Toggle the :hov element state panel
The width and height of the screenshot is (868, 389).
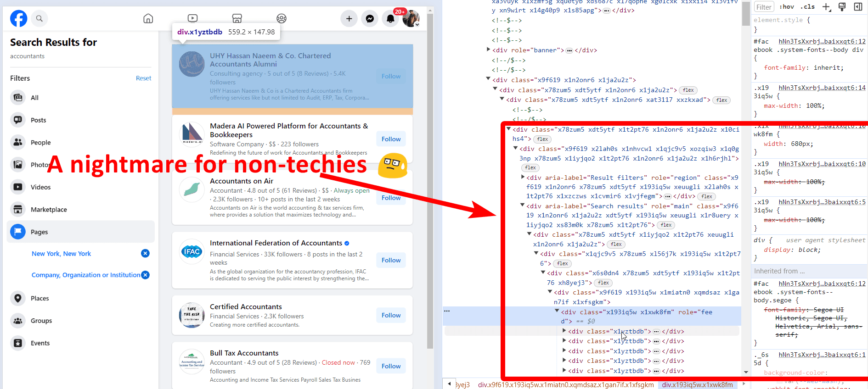click(786, 7)
